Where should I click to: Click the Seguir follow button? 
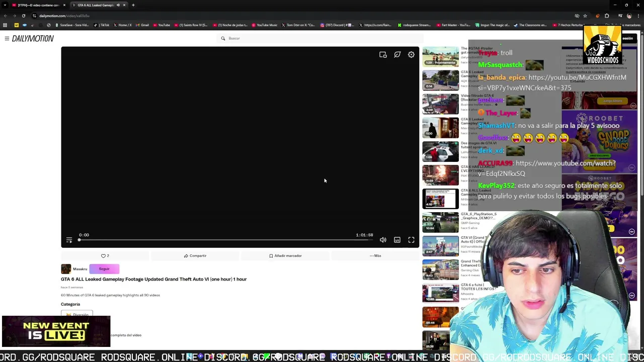(x=104, y=269)
